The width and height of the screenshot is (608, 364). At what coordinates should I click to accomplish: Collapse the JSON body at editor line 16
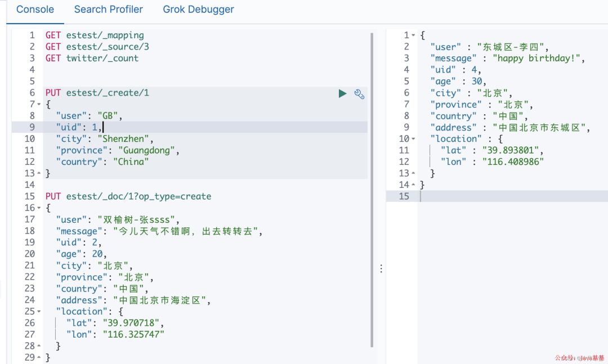tap(39, 208)
